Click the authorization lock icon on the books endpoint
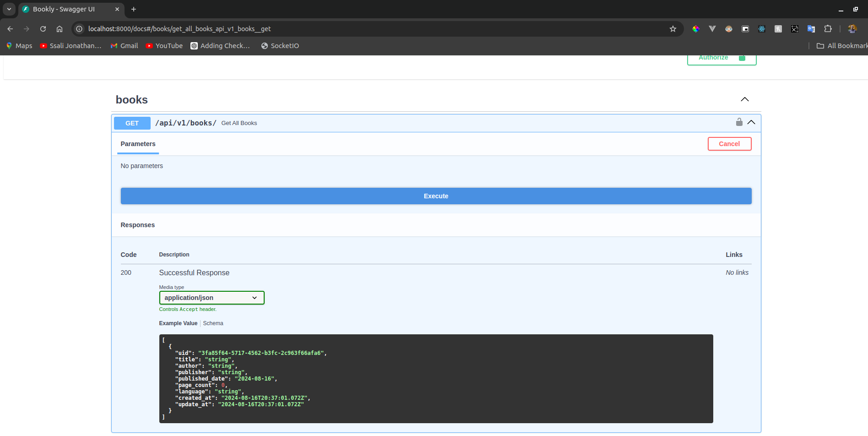 pyautogui.click(x=739, y=122)
